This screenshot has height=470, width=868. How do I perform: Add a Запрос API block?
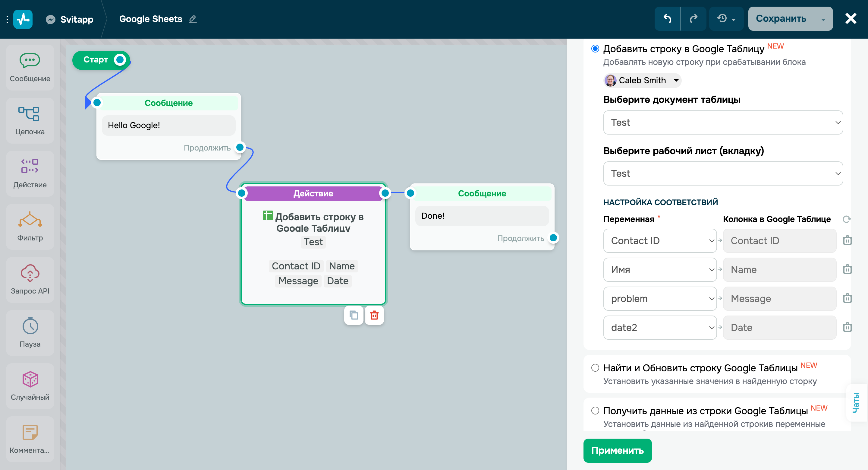pyautogui.click(x=30, y=280)
